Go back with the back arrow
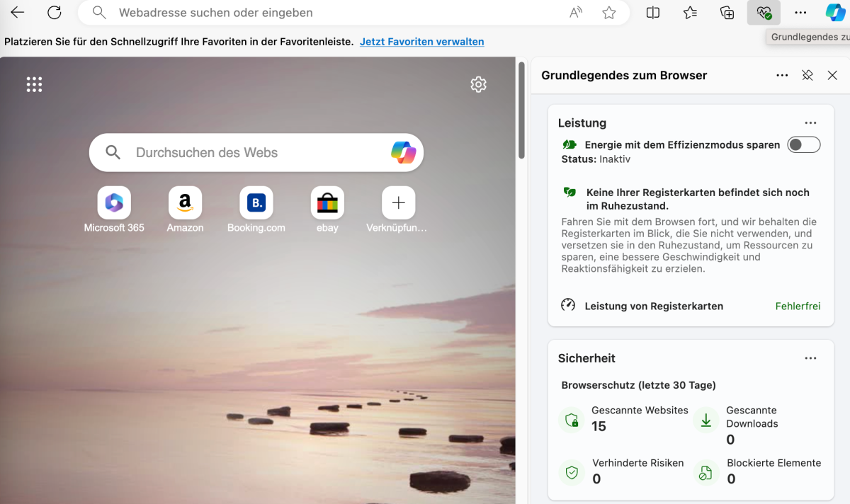The height and width of the screenshot is (504, 850). pos(17,12)
